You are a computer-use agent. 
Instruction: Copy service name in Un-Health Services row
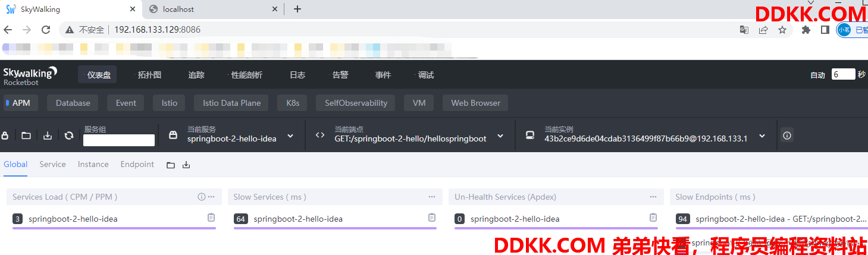point(653,218)
